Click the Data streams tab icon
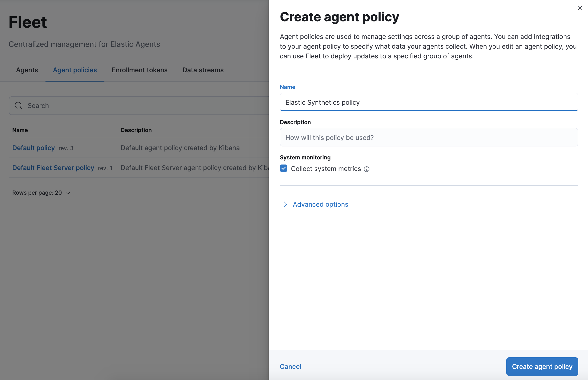The image size is (588, 380). (x=203, y=70)
